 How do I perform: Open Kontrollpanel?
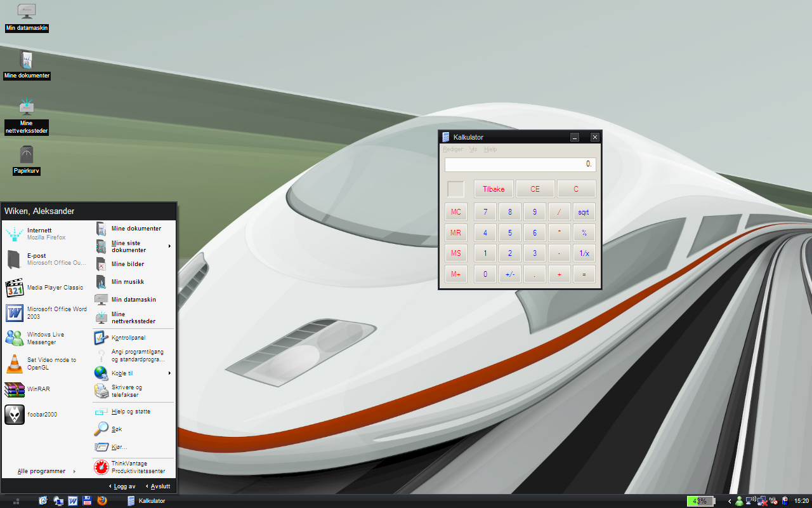[x=133, y=338]
